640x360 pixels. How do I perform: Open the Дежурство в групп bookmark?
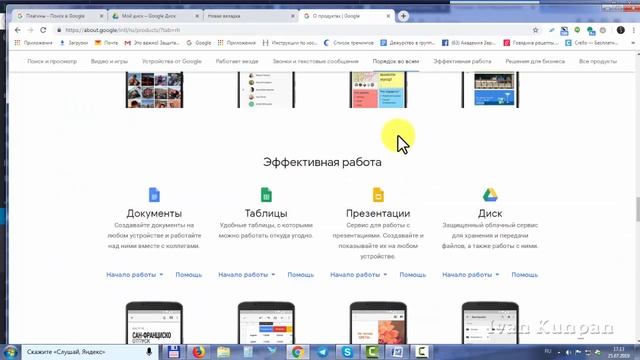coord(407,42)
